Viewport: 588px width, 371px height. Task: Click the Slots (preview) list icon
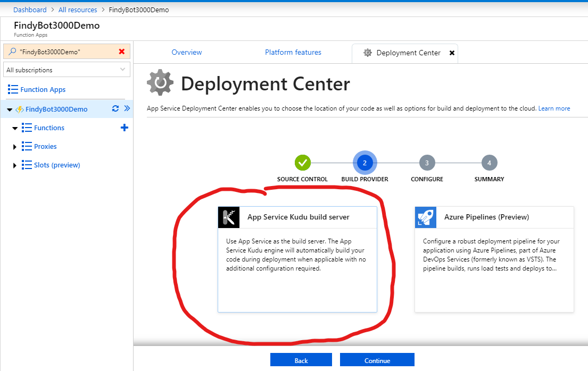coord(27,165)
